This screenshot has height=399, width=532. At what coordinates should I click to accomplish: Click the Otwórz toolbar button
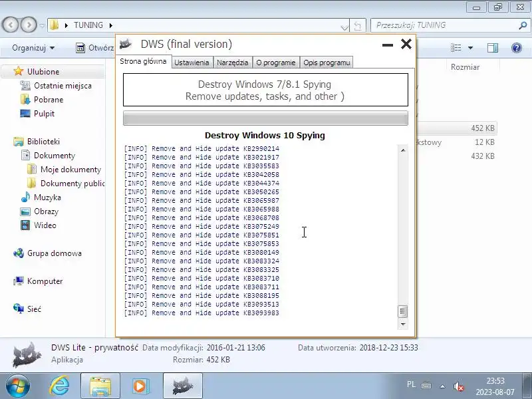[x=95, y=48]
